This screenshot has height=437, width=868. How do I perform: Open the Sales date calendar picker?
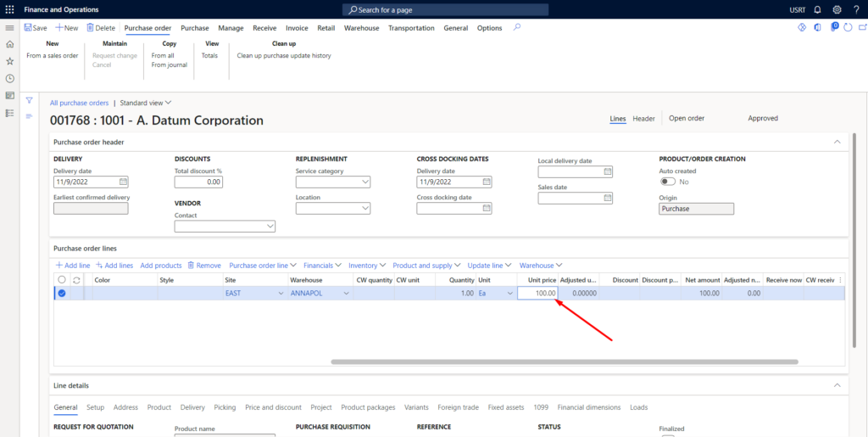coord(607,198)
